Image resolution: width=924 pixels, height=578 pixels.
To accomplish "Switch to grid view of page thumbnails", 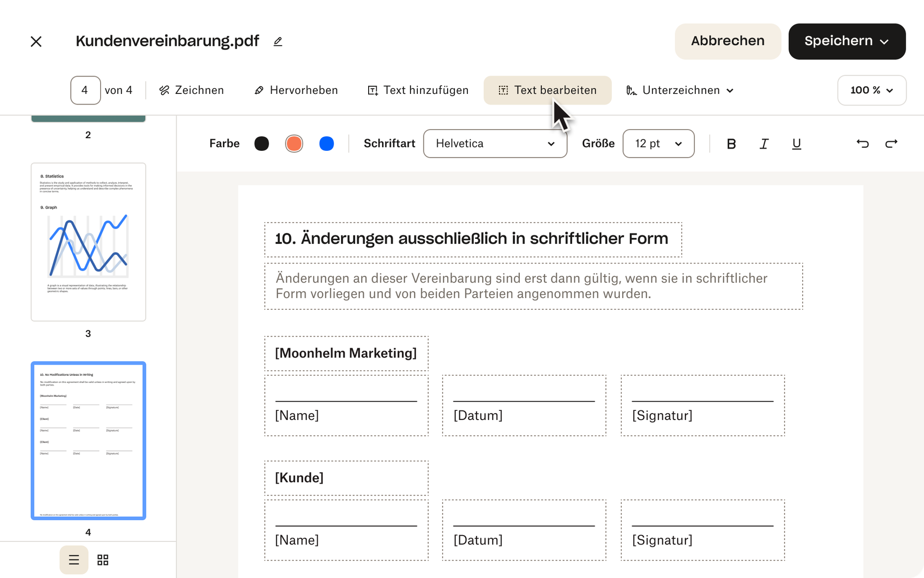I will click(x=102, y=560).
